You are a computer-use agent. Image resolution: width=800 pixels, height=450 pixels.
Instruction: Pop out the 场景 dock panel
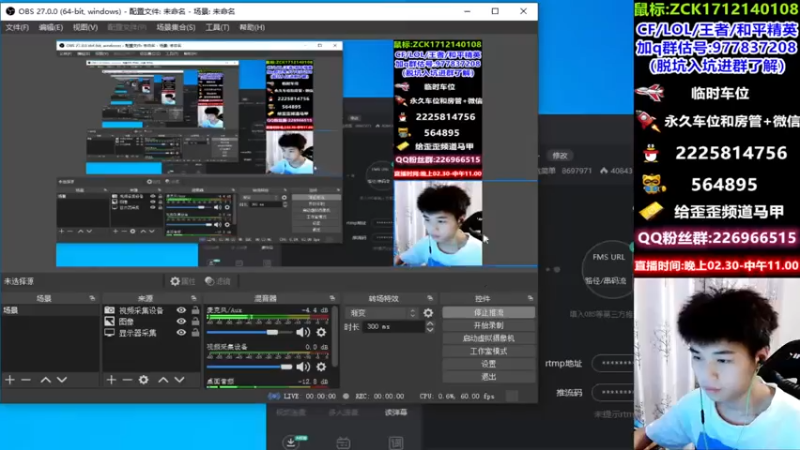tap(92, 298)
